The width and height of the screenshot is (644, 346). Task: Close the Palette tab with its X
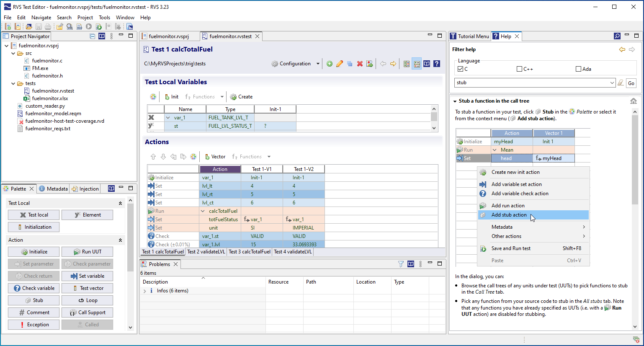pos(31,189)
